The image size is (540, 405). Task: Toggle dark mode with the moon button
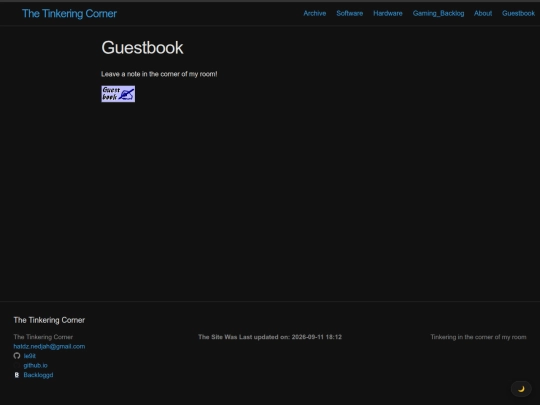point(521,389)
